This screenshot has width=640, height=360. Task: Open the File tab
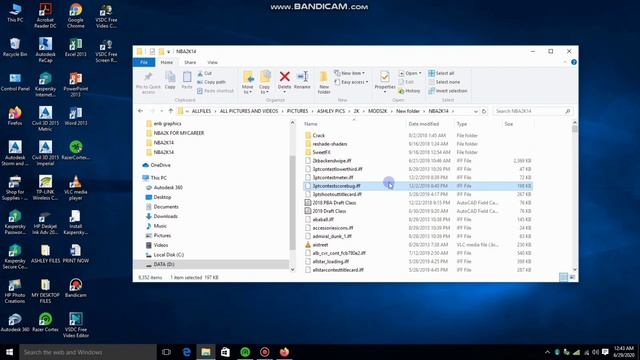pyautogui.click(x=144, y=62)
